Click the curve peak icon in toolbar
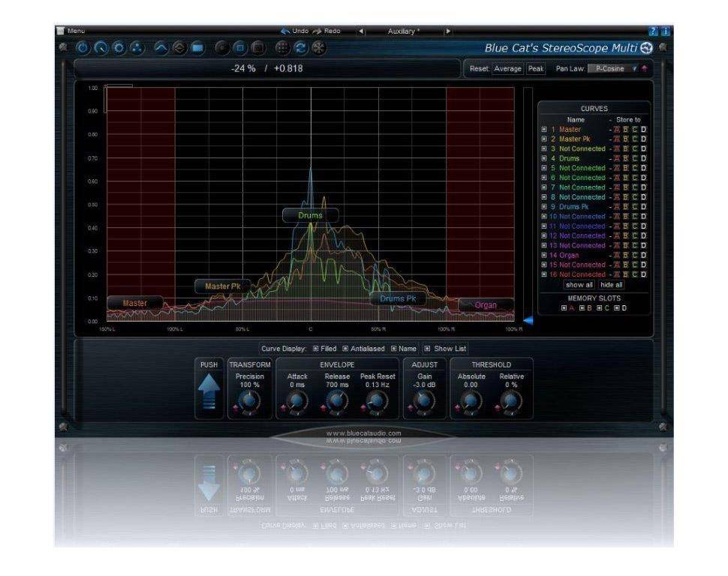728x576 pixels. (x=161, y=48)
